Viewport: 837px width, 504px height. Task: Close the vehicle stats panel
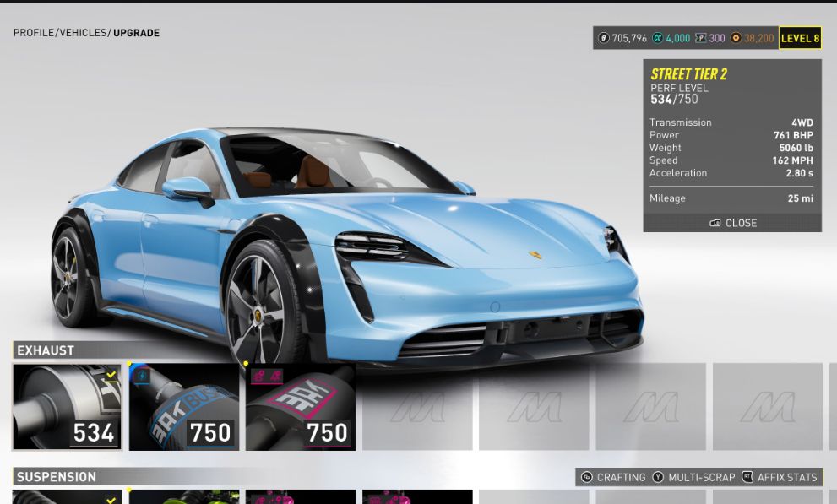[x=732, y=223]
